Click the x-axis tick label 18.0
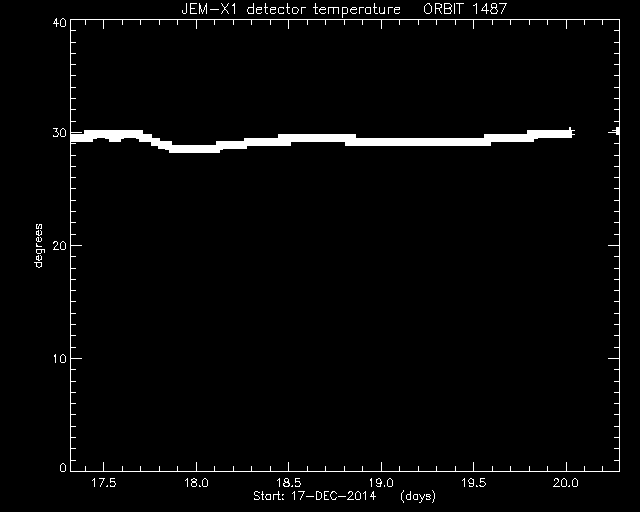The image size is (640, 512). tap(196, 483)
